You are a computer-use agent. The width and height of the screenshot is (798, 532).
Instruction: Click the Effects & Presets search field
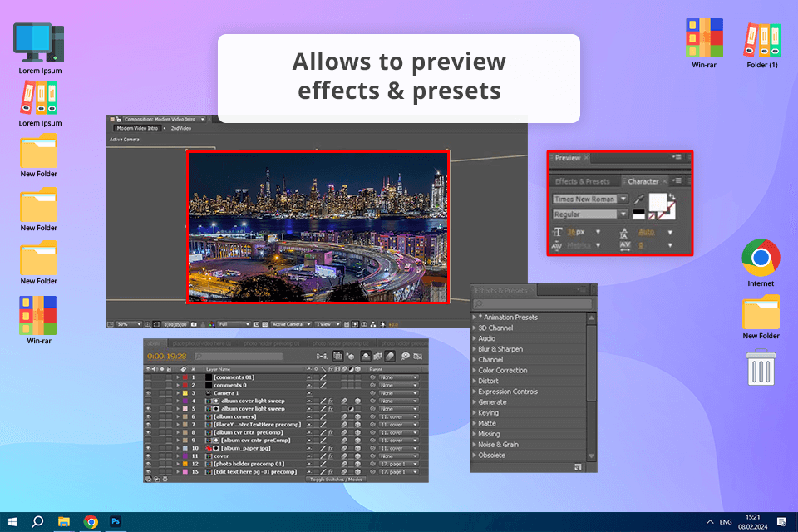pyautogui.click(x=533, y=304)
